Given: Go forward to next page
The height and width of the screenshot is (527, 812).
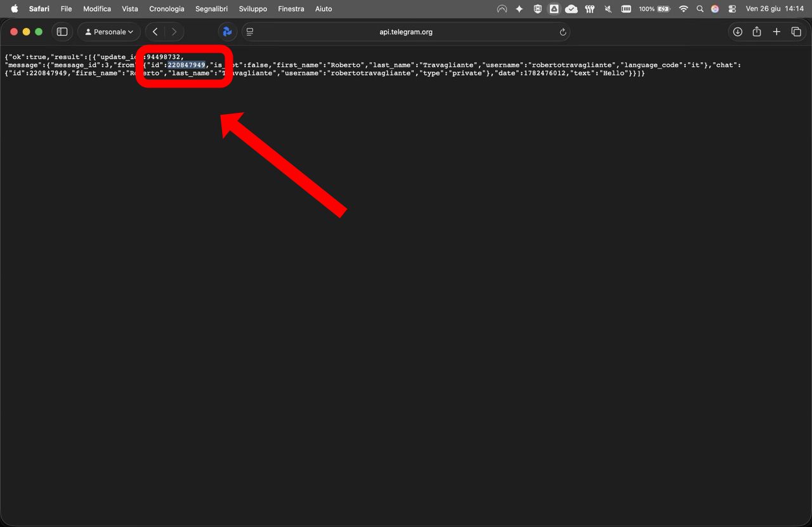Looking at the screenshot, I should coord(174,32).
